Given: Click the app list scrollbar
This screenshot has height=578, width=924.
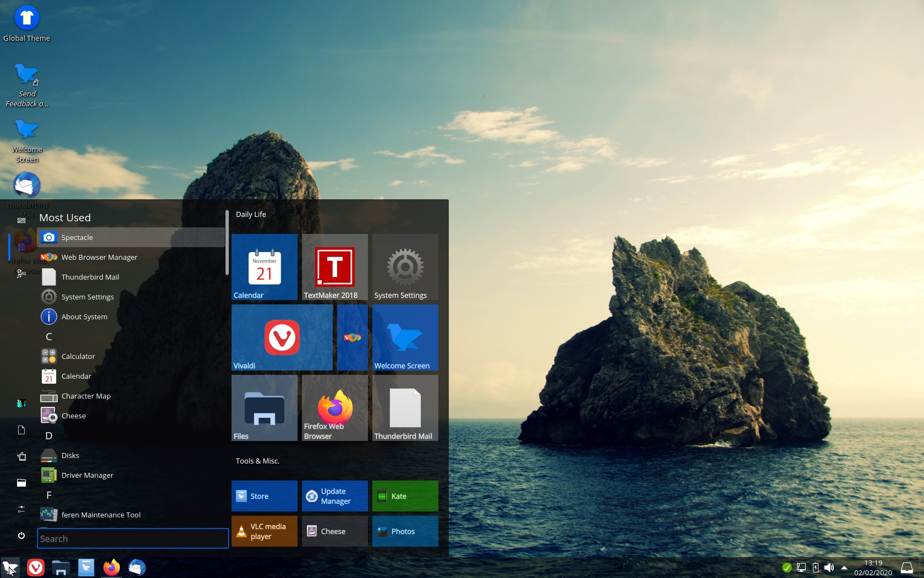Looking at the screenshot, I should pos(227,242).
